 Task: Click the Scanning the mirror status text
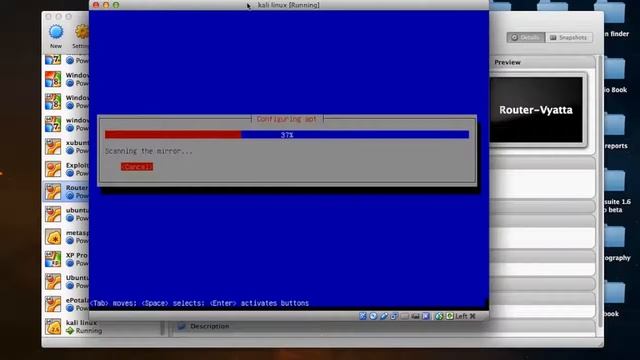click(149, 151)
